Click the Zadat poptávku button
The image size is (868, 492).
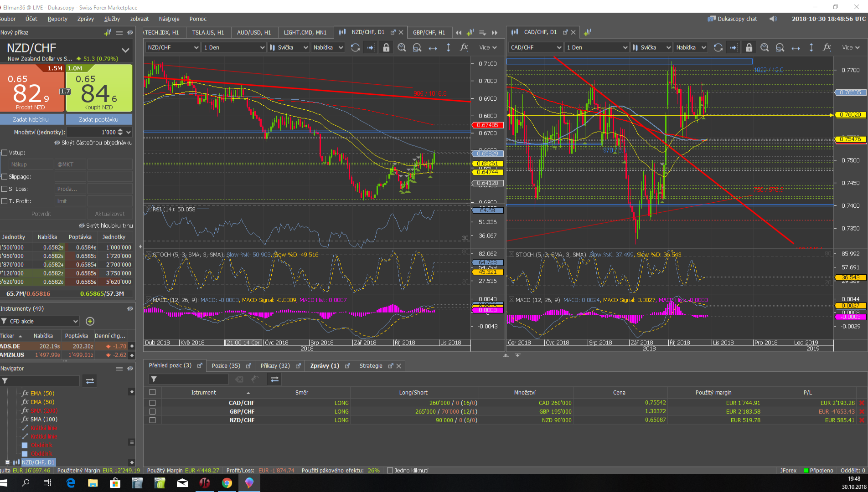[x=99, y=119]
